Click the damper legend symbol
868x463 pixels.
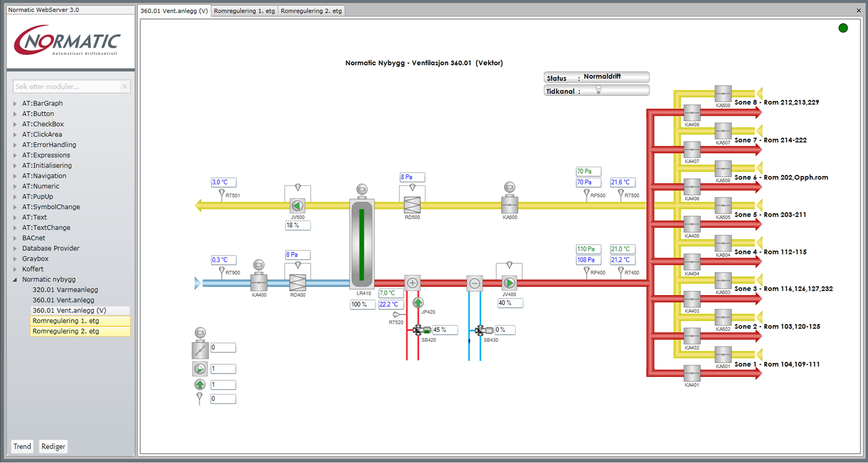coord(200,349)
